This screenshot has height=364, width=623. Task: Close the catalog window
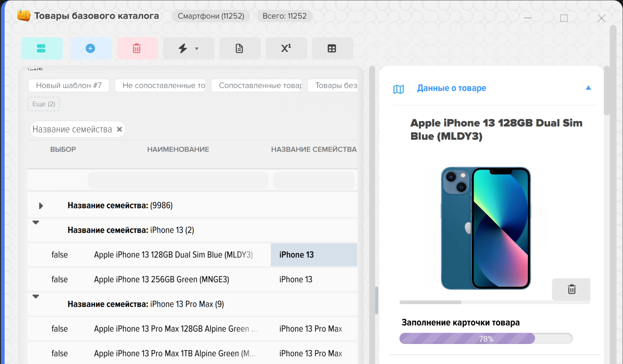[x=601, y=18]
